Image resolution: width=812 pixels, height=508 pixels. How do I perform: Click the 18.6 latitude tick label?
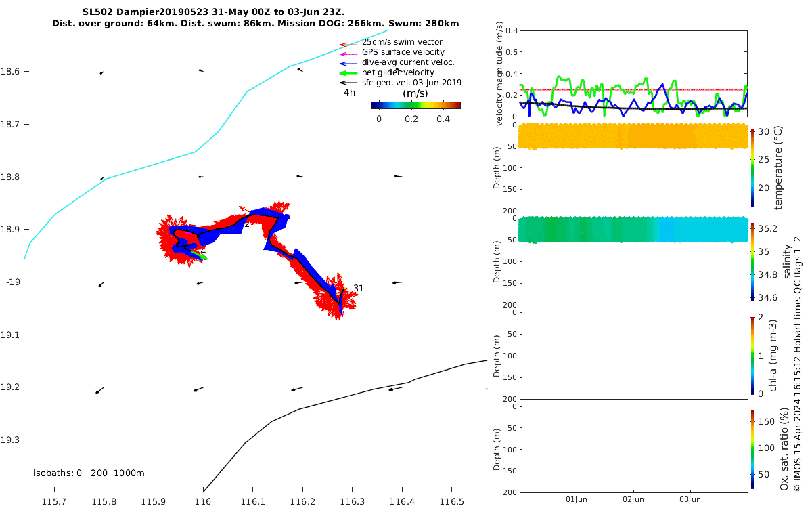click(10, 71)
